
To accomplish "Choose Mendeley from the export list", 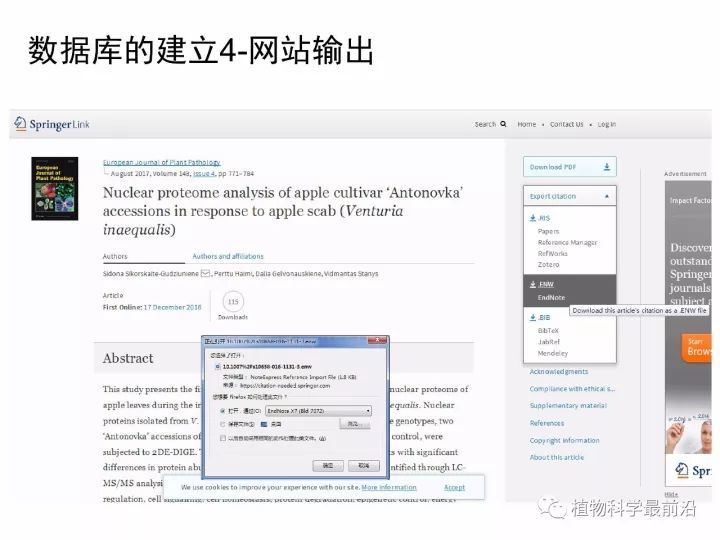I will click(552, 353).
